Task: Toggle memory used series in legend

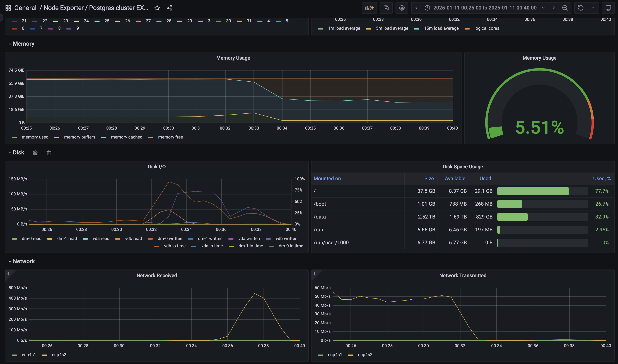Action: [x=35, y=137]
